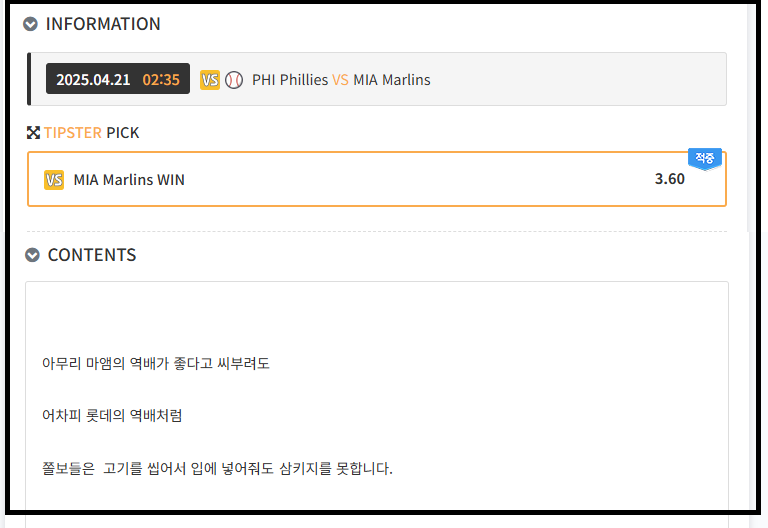768x528 pixels.
Task: Collapse the CONTENTS section chevron
Action: coord(33,255)
